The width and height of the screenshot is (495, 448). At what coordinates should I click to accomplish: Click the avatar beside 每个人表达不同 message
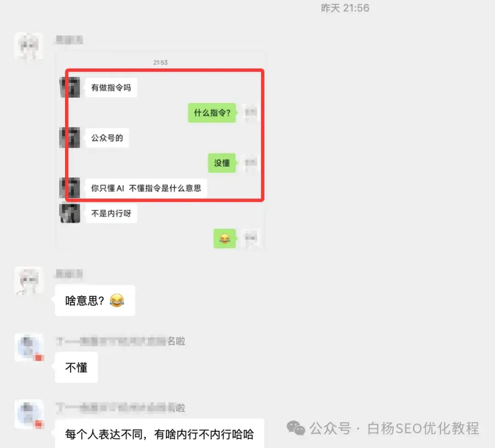click(29, 414)
